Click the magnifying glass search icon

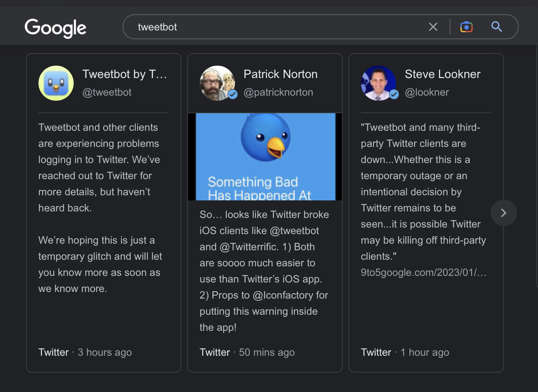[497, 27]
